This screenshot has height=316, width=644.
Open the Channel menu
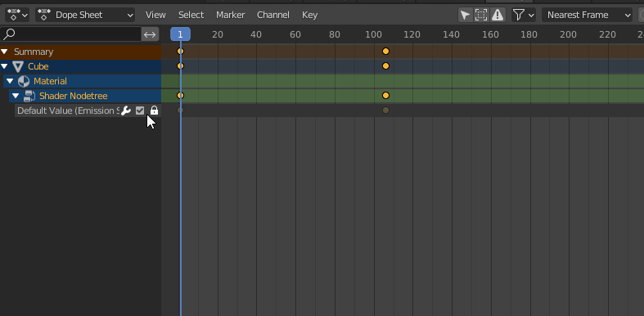[x=273, y=16]
